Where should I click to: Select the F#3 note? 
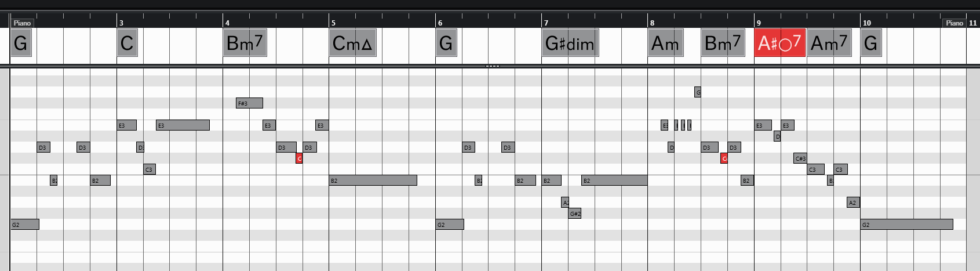click(x=249, y=103)
